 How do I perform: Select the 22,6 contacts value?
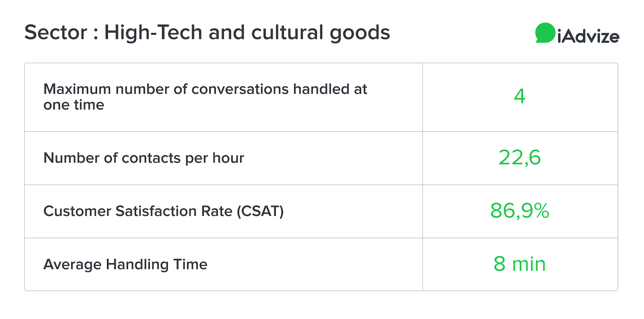pos(520,158)
